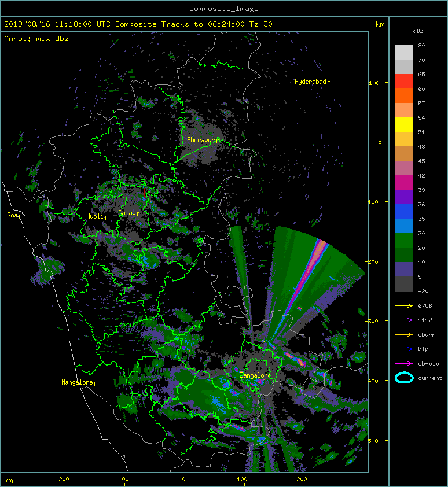Image resolution: width=448 pixels, height=487 pixels.
Task: Click the cyan 'current' ellipse legend icon
Action: click(404, 378)
